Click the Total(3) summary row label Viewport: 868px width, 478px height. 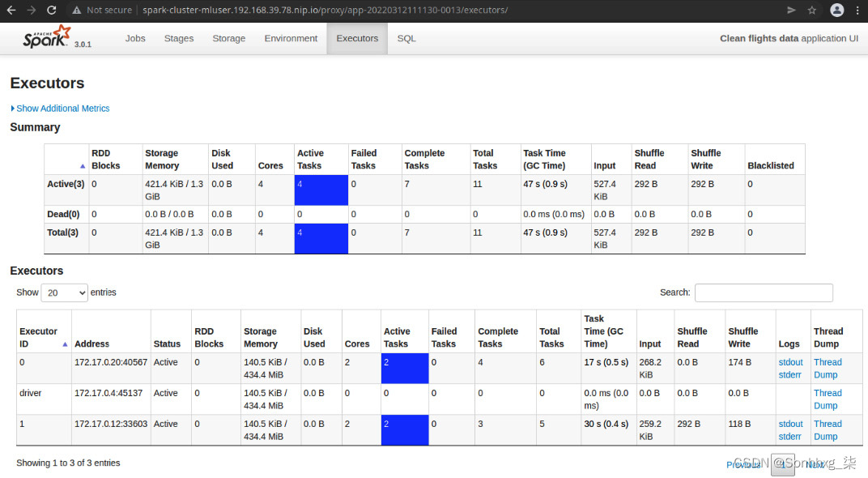click(62, 233)
